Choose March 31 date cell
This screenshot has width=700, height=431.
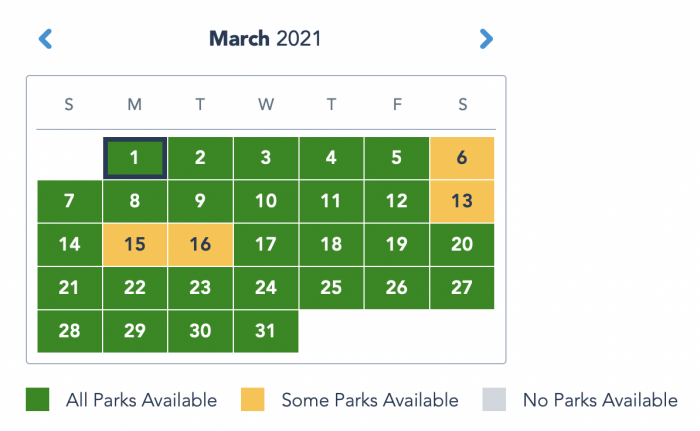(265, 331)
